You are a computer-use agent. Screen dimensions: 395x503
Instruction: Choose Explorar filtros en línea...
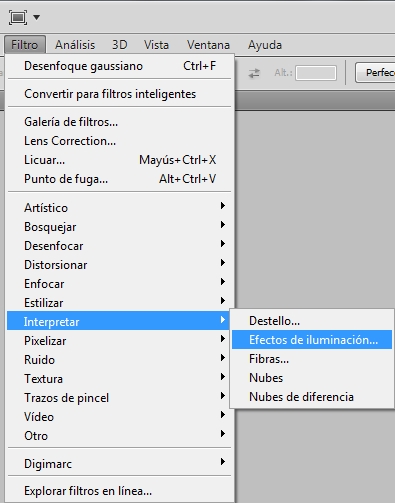pyautogui.click(x=119, y=491)
